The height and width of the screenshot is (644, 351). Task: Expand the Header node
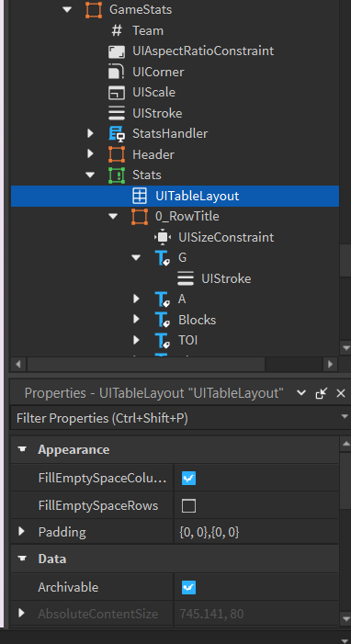point(90,154)
